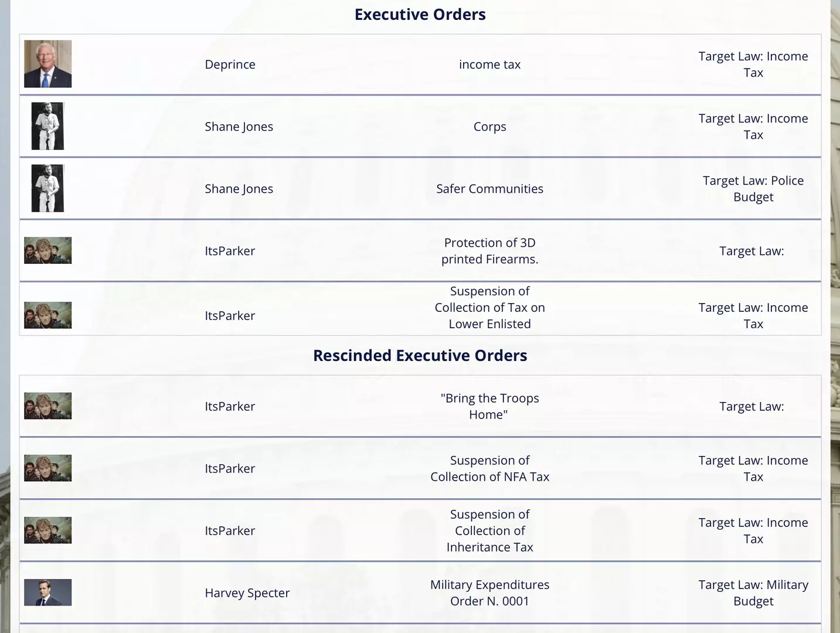Open "Military Expenditures Order N. 0001"
The height and width of the screenshot is (633, 840).
[489, 593]
